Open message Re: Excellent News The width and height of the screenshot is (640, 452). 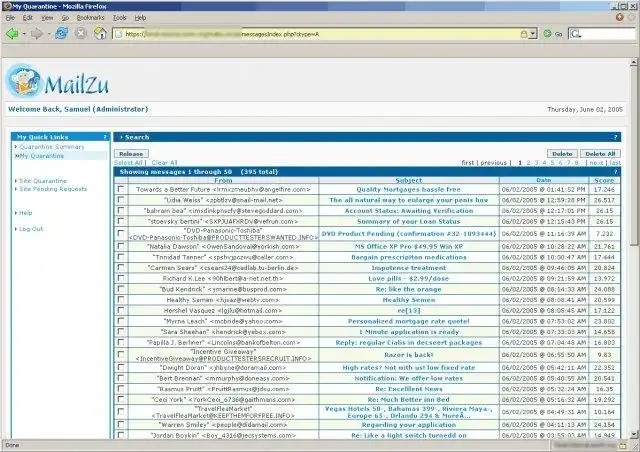point(409,389)
